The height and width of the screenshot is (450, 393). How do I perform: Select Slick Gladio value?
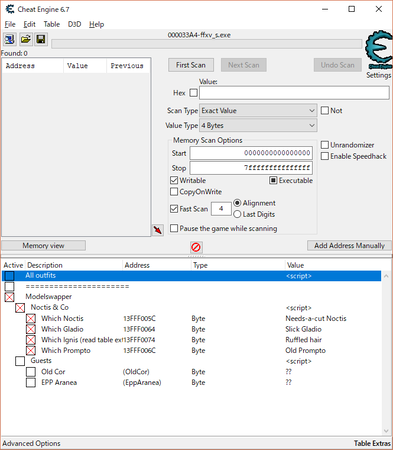click(303, 329)
